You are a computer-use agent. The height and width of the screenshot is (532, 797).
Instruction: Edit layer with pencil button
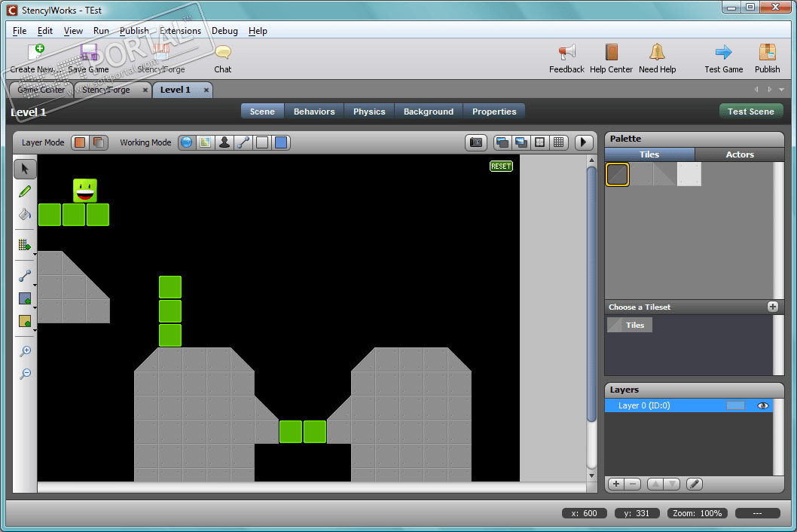695,484
